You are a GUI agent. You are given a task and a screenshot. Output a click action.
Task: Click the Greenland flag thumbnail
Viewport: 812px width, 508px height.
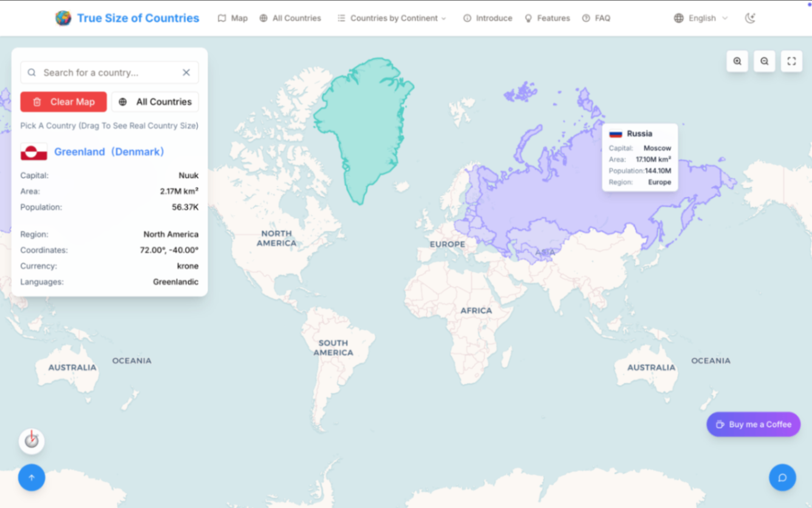click(34, 152)
